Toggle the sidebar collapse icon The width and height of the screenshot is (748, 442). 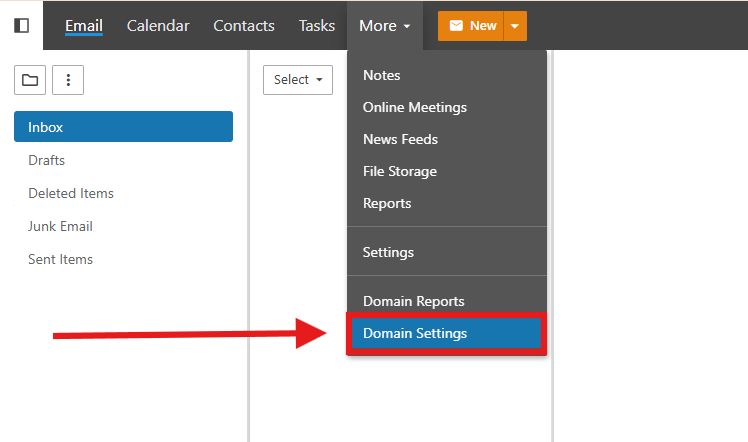pyautogui.click(x=21, y=25)
